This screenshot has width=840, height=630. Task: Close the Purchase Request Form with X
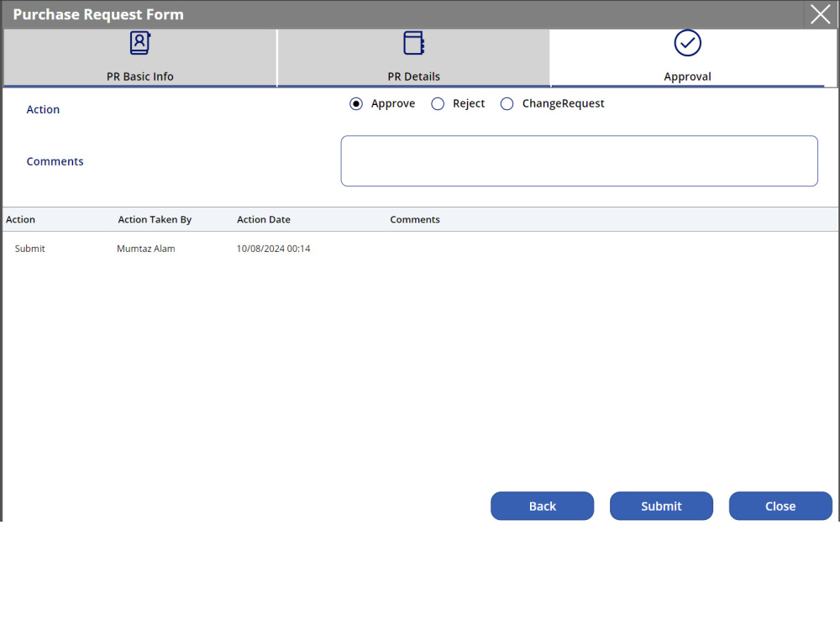click(x=820, y=14)
